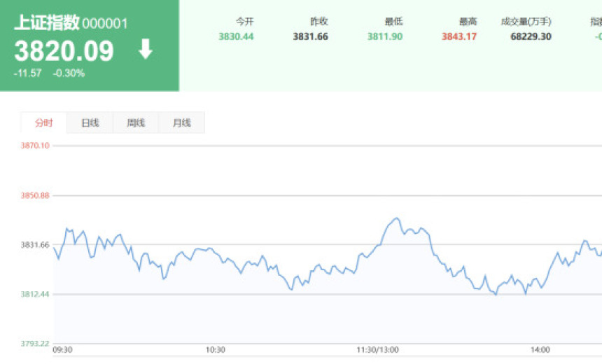Click the down arrow beside 3820.09

[146, 49]
